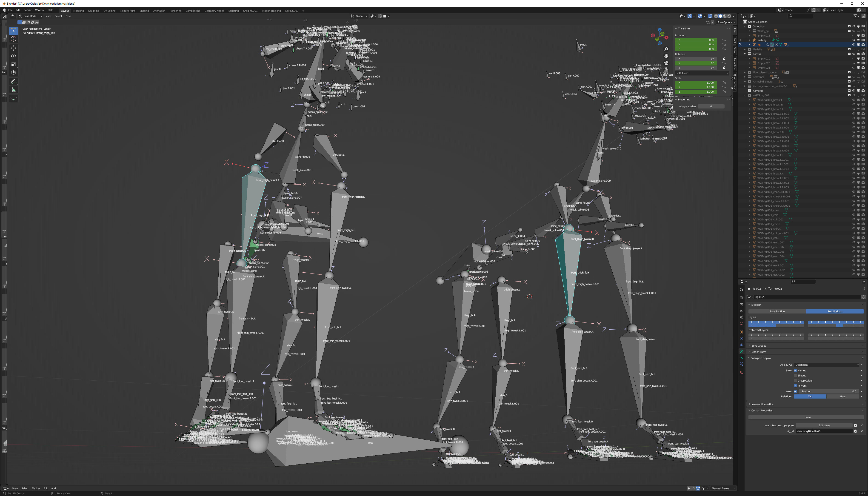868x496 pixels.
Task: Open Render properties tab
Action: click(x=741, y=298)
